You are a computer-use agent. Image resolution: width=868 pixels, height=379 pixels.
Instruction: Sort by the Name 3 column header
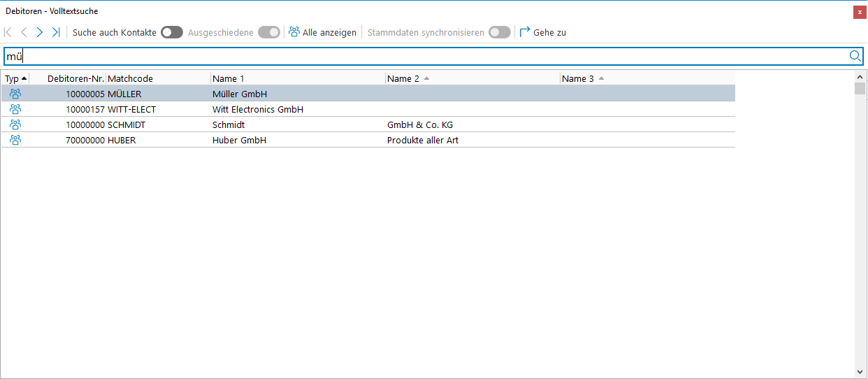578,78
